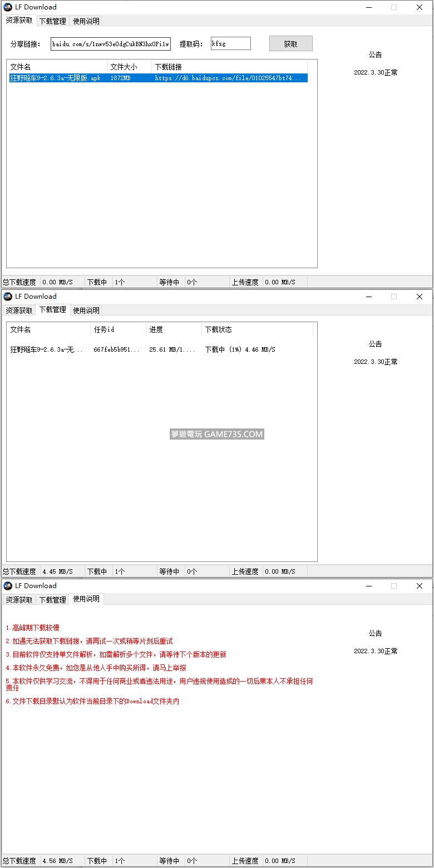Click the 分享链接 input field
Screen dimensions: 434x868
[111, 44]
